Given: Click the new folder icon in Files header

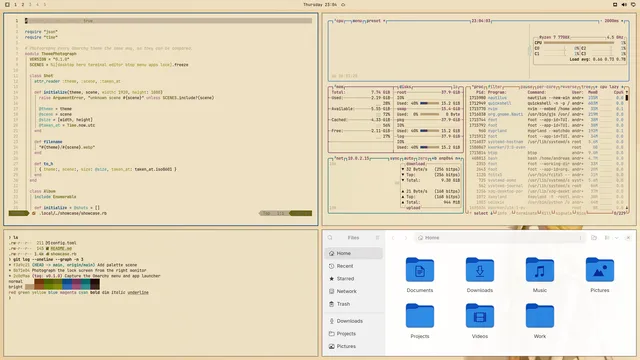Looking at the screenshot, I should (x=594, y=238).
